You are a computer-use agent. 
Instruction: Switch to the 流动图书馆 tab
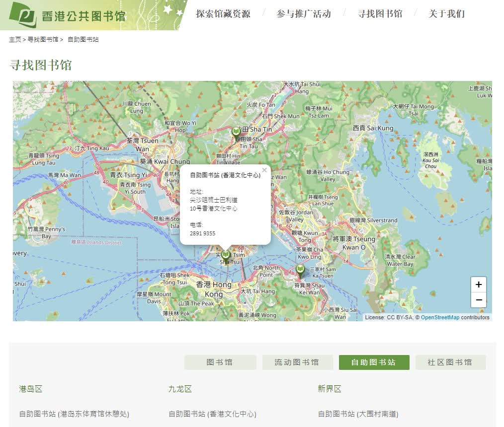(297, 362)
